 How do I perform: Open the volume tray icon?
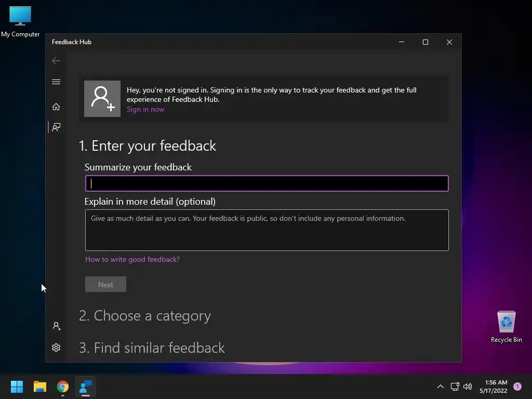(468, 387)
